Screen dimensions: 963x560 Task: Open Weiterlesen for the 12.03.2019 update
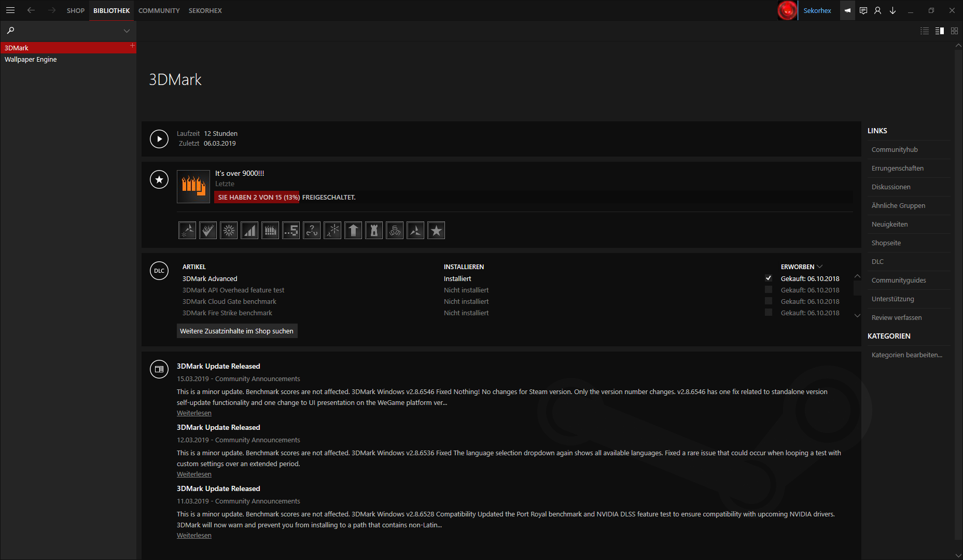point(194,474)
